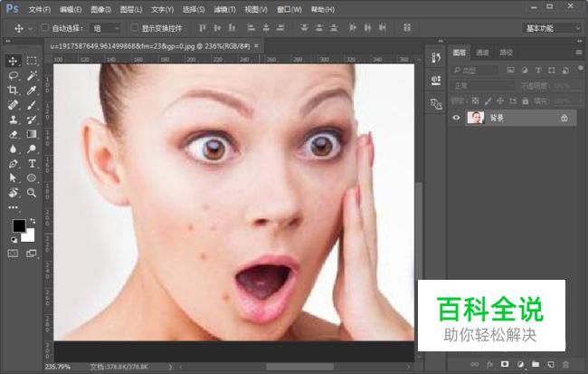Switch to the 路径 panel tab
Screen dimensions: 588x374
[x=506, y=53]
